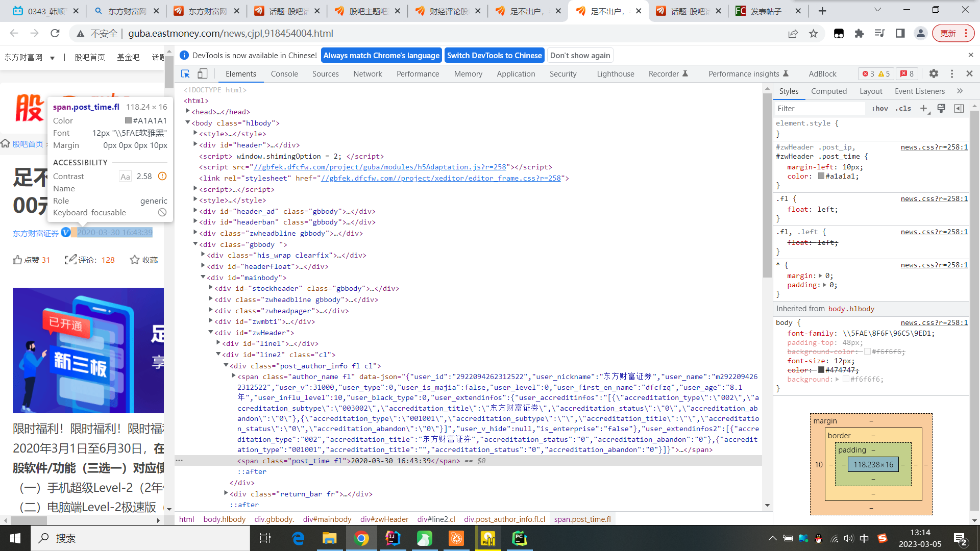Close the DevTools panel
Screen dimensions: 980x551
coord(969,74)
